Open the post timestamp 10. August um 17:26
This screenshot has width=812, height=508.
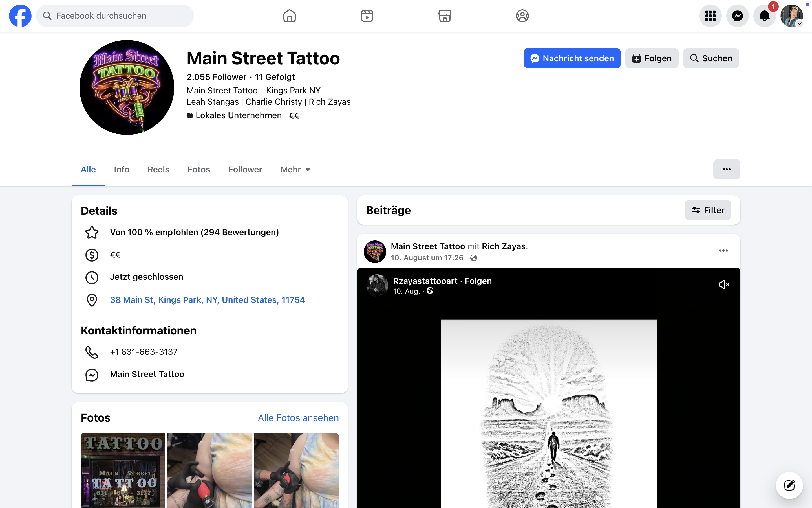click(x=427, y=258)
